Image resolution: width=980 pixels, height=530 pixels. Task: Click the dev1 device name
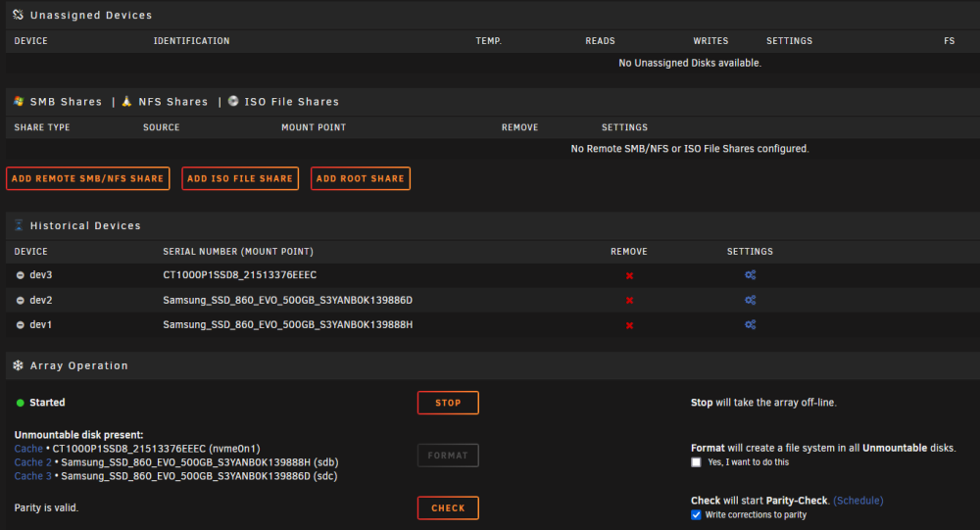pyautogui.click(x=41, y=324)
